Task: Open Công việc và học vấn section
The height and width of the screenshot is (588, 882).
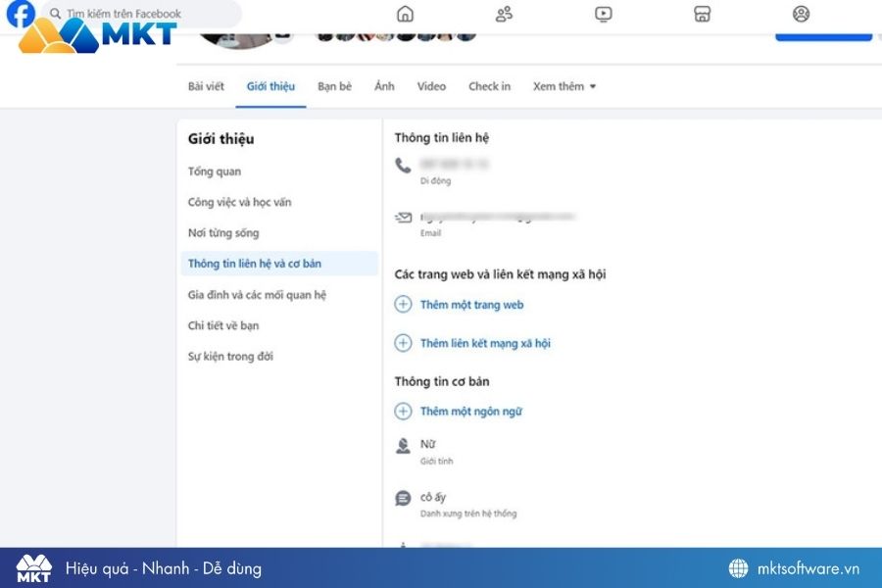Action: pos(240,202)
